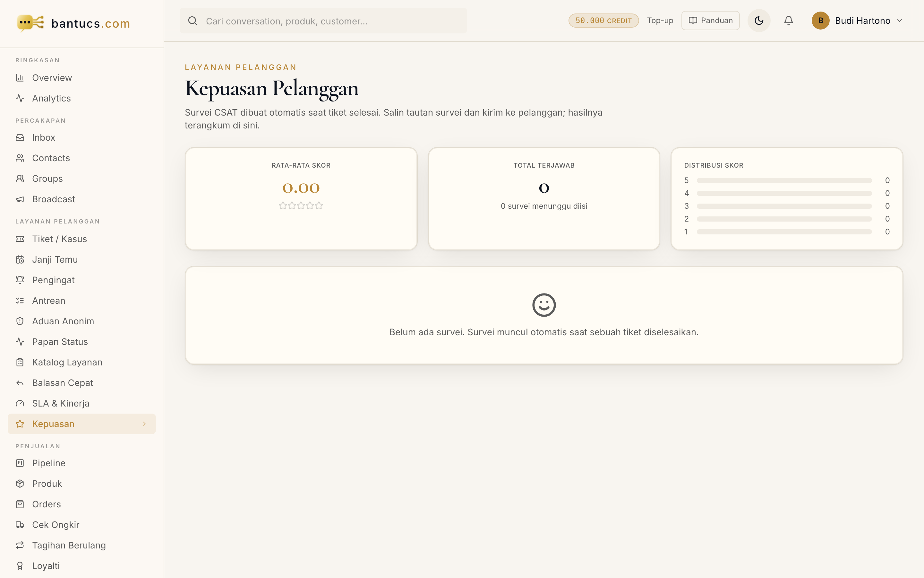Click the Groups icon

pyautogui.click(x=20, y=179)
